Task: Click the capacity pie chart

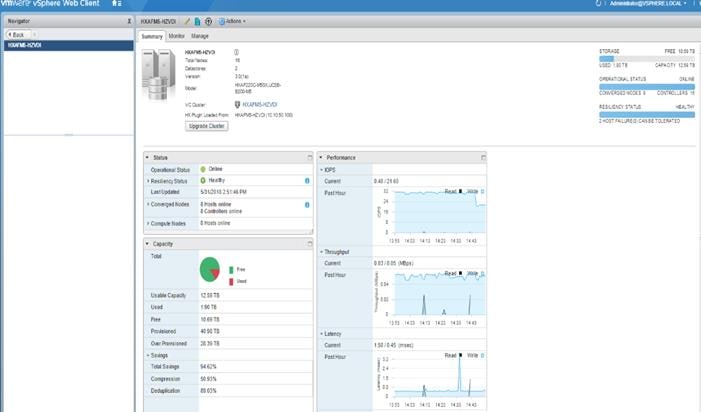Action: [210, 269]
